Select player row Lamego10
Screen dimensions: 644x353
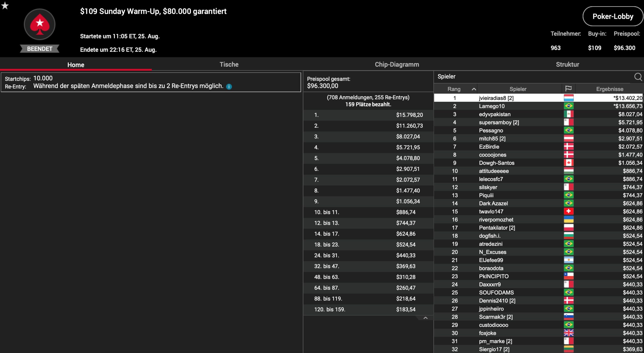click(x=492, y=106)
